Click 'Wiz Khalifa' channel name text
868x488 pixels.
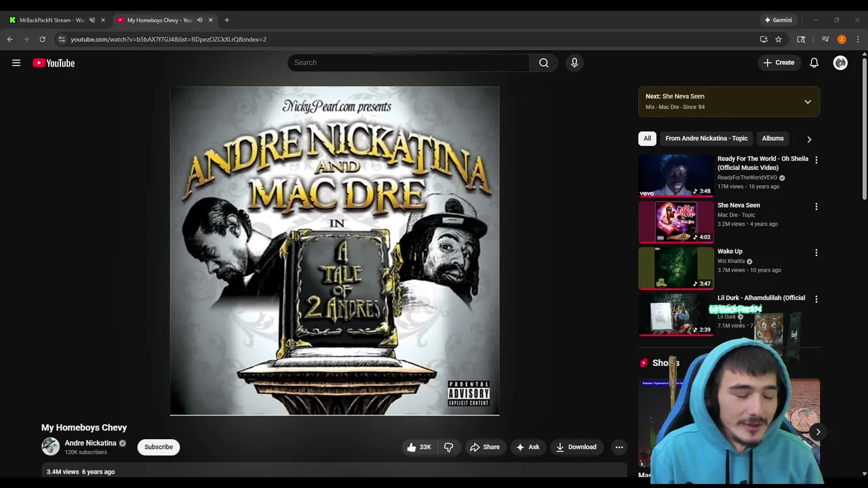tap(731, 261)
